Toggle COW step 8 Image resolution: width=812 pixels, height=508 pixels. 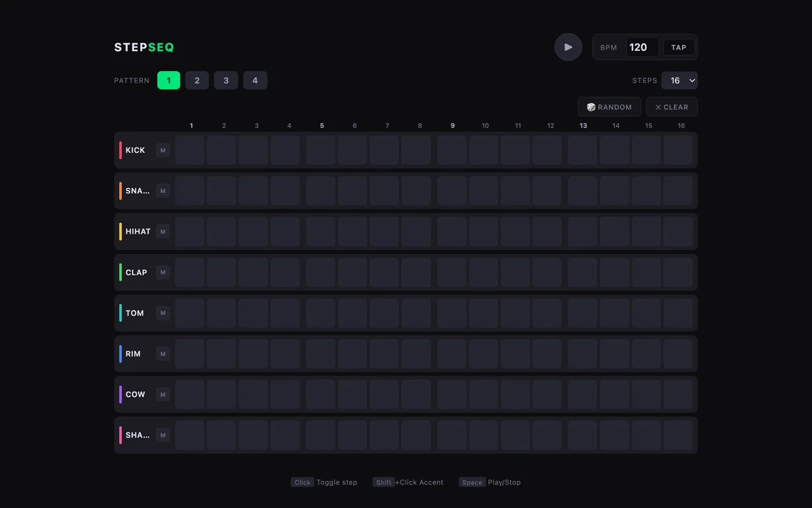tap(416, 394)
